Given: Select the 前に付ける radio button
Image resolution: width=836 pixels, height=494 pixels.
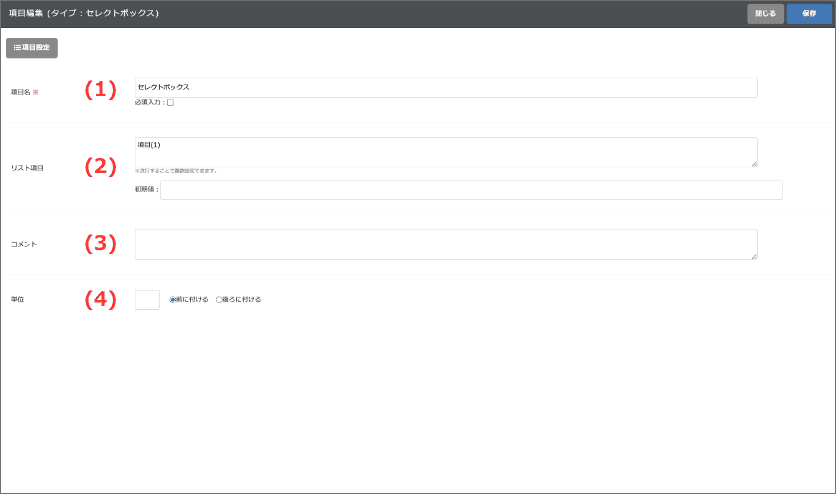Looking at the screenshot, I should (173, 299).
